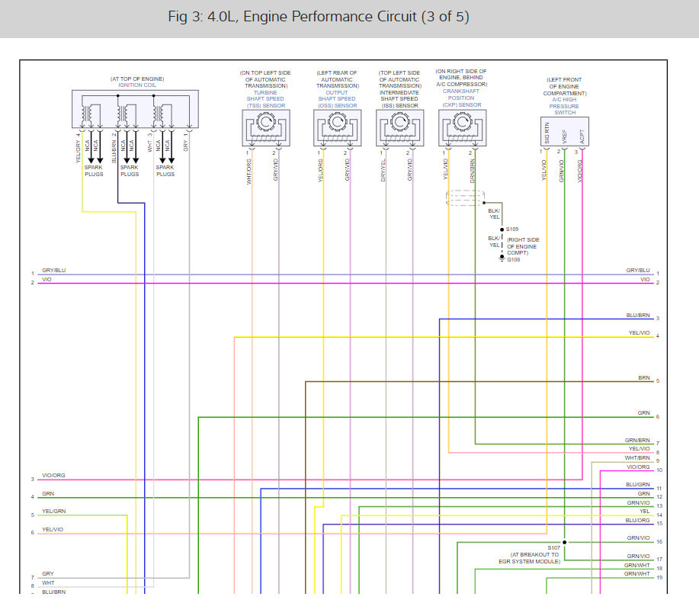The width and height of the screenshot is (699, 616).
Task: Click the ignition coil schematic symbol
Action: pos(135,109)
